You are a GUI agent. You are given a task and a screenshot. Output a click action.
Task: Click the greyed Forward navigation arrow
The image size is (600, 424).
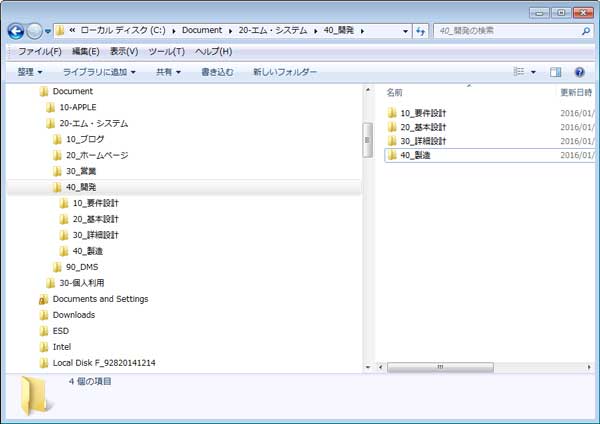click(x=34, y=31)
